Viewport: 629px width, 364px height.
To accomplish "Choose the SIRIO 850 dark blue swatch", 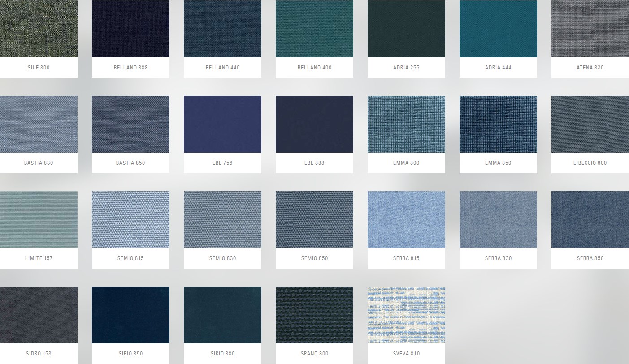I will [x=130, y=315].
